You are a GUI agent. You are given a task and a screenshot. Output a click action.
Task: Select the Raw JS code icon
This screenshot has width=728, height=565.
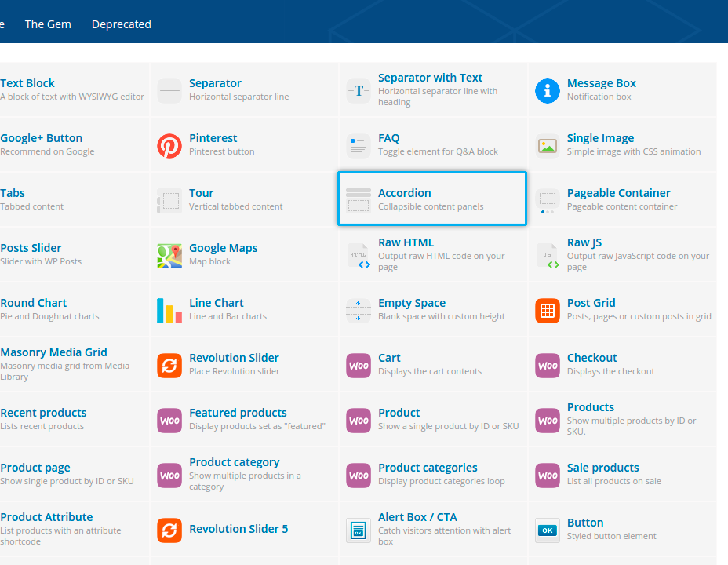pyautogui.click(x=548, y=256)
